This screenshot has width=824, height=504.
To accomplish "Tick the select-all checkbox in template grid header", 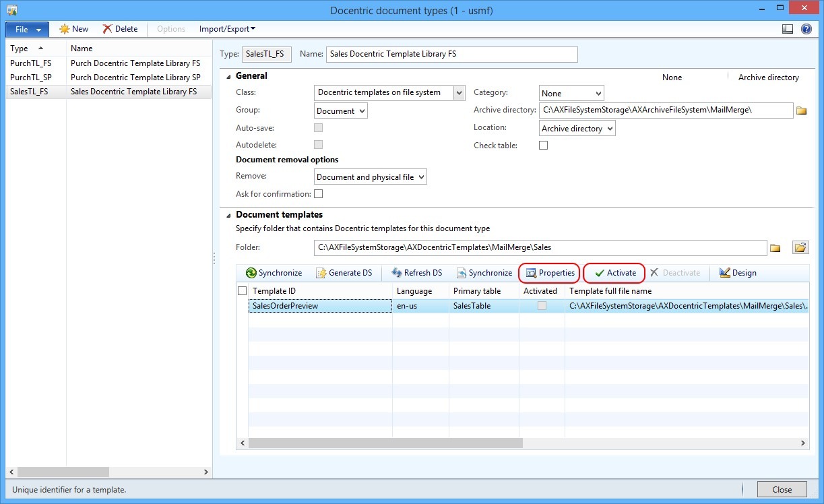I will (243, 291).
